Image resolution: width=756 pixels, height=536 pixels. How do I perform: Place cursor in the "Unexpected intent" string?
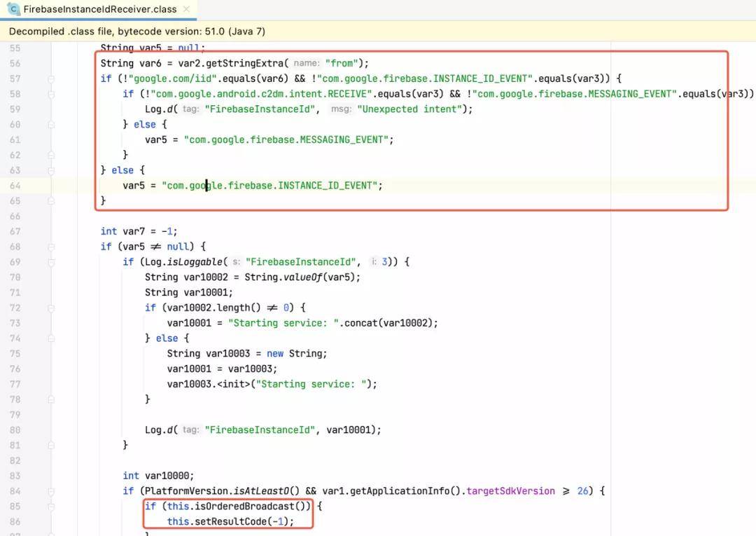[x=412, y=109]
